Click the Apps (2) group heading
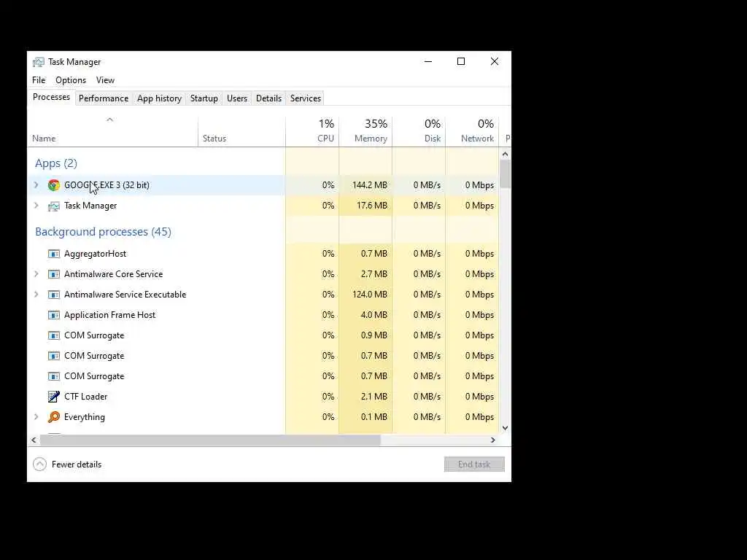The height and width of the screenshot is (560, 747). [x=56, y=163]
